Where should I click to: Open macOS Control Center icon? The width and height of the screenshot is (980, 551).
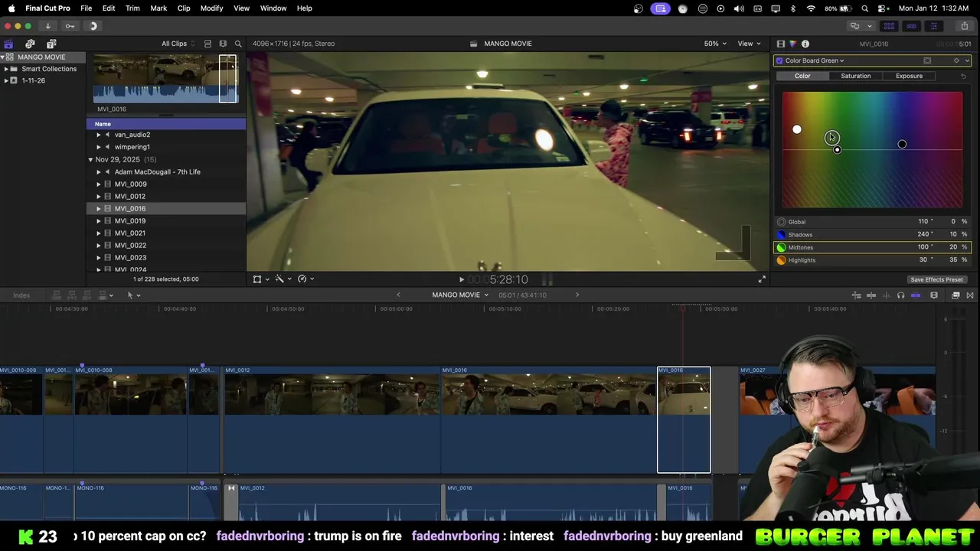882,8
